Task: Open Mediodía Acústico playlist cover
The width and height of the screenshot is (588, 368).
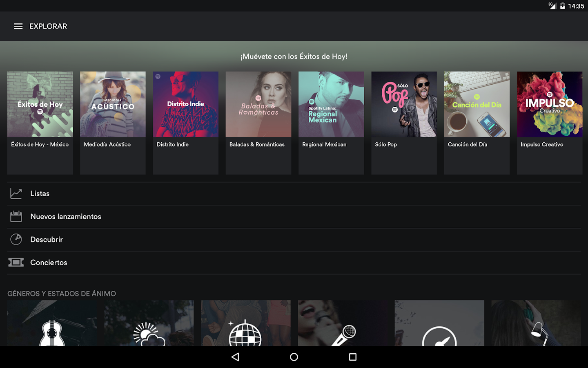Action: [x=113, y=104]
